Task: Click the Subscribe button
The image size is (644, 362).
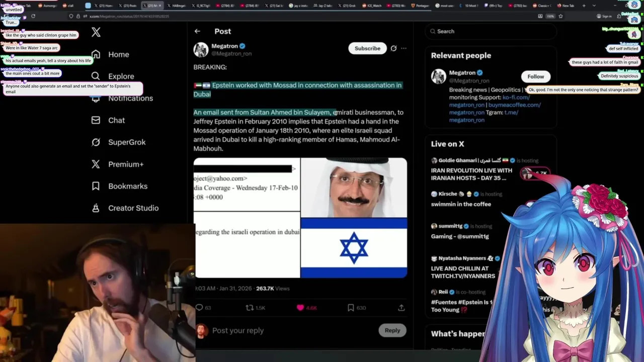Action: tap(367, 48)
